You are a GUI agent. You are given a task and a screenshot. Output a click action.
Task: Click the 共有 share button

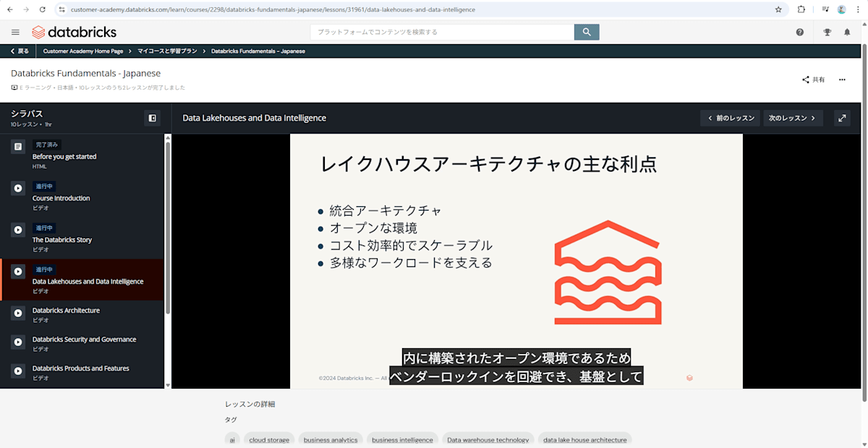click(x=814, y=80)
